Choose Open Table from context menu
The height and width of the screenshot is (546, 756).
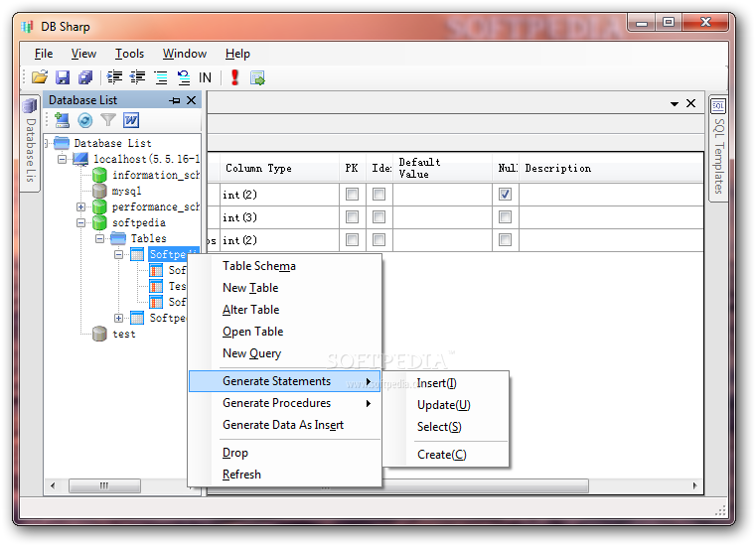(x=284, y=332)
